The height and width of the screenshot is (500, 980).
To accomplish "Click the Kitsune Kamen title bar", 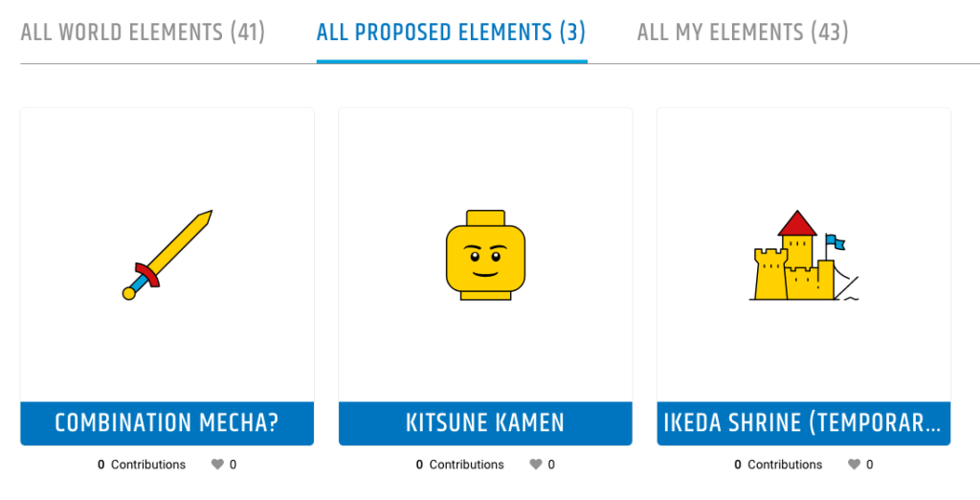I will click(x=485, y=423).
